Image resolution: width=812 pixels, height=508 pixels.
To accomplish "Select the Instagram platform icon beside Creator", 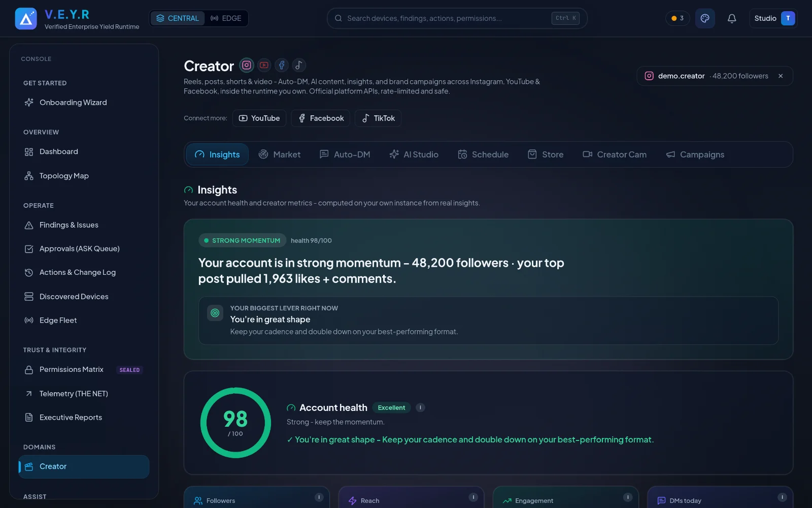I will [247, 65].
